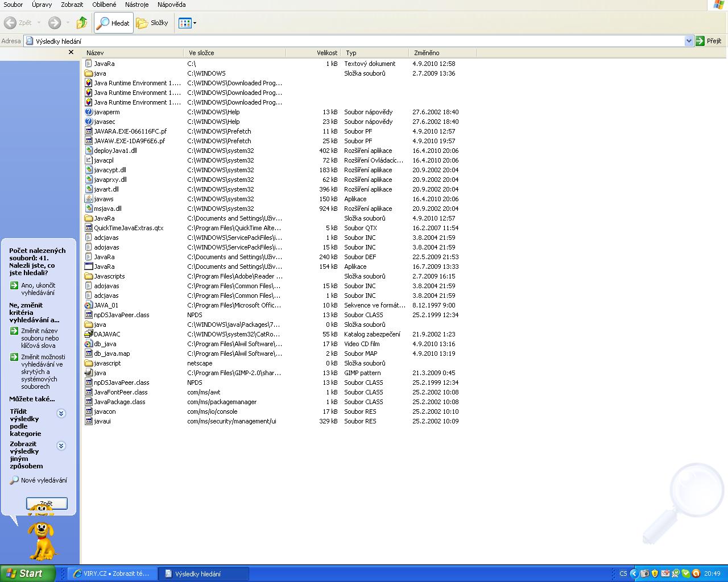The width and height of the screenshot is (728, 582).
Task: Open the Oblíbené menu
Action: (104, 5)
